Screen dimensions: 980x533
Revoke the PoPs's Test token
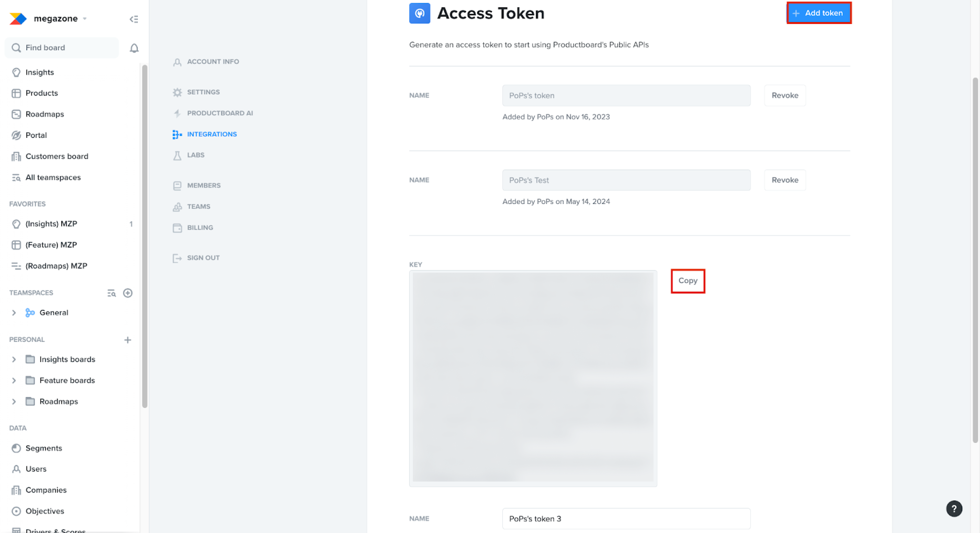(784, 180)
